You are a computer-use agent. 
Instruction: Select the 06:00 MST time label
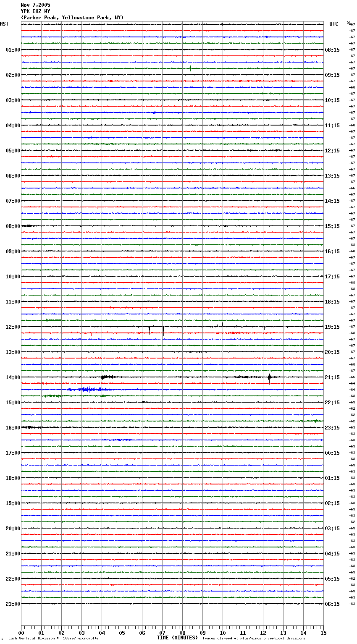click(13, 176)
